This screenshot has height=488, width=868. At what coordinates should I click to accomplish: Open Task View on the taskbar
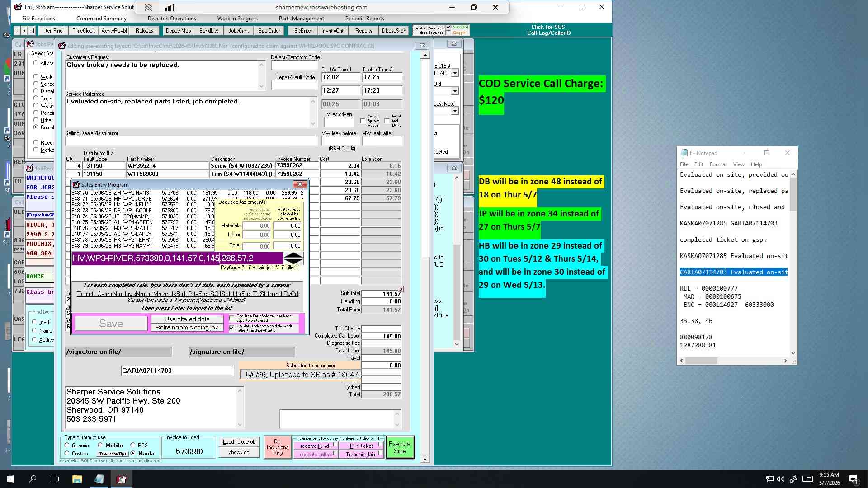54,479
